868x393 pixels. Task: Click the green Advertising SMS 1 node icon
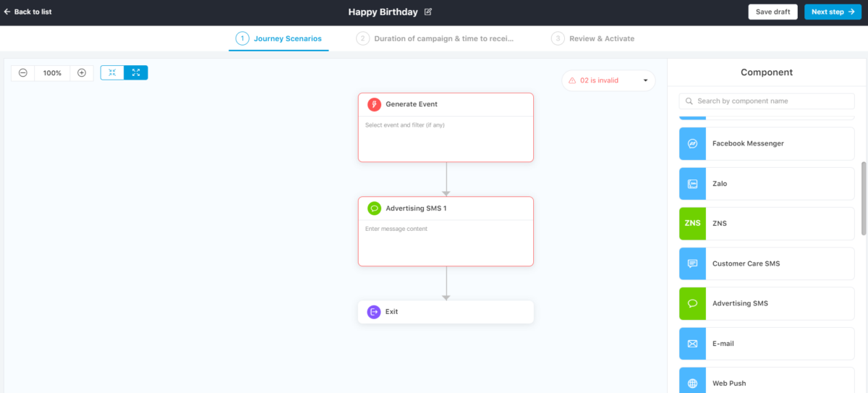point(374,208)
